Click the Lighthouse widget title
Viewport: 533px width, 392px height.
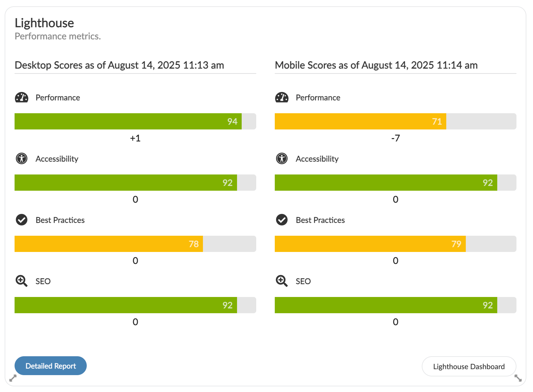tap(44, 23)
